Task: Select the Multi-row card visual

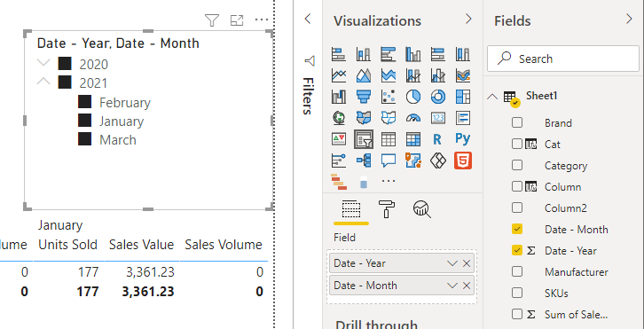Action: point(463,118)
